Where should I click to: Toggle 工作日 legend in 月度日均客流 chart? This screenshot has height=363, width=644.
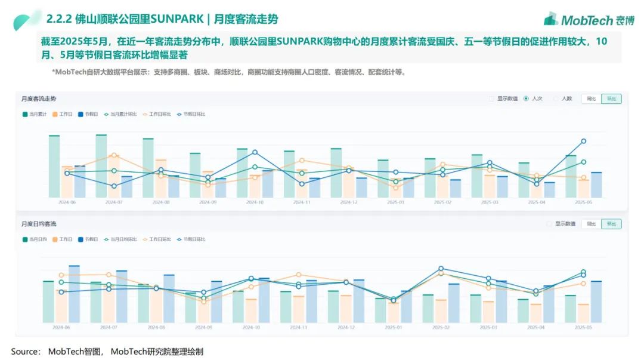(63, 239)
